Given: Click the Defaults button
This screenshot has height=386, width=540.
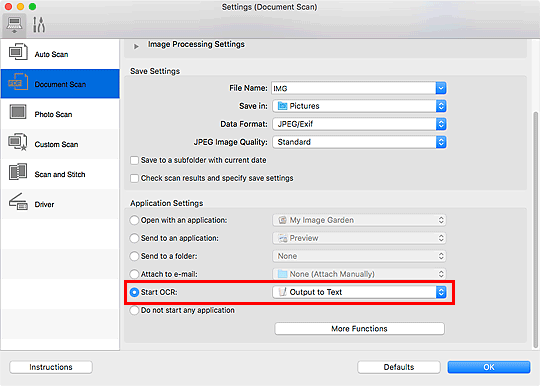Looking at the screenshot, I should click(x=399, y=367).
